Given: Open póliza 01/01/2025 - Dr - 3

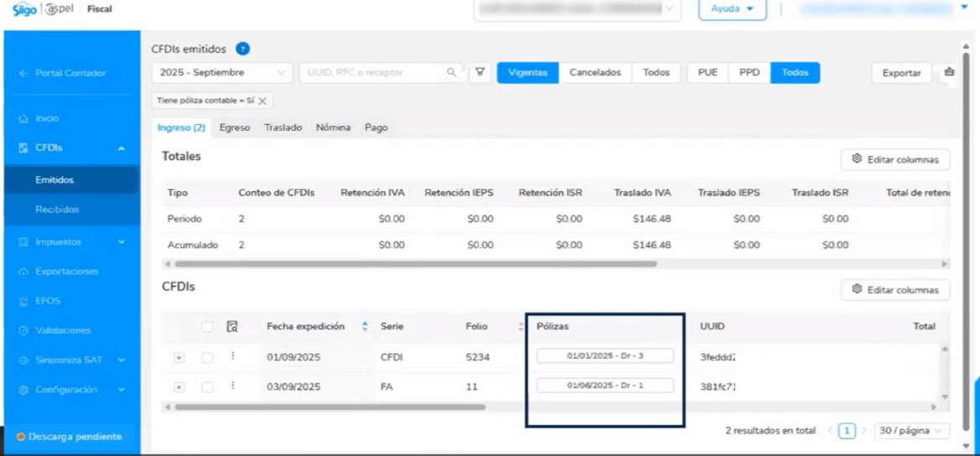Looking at the screenshot, I should click(x=605, y=356).
